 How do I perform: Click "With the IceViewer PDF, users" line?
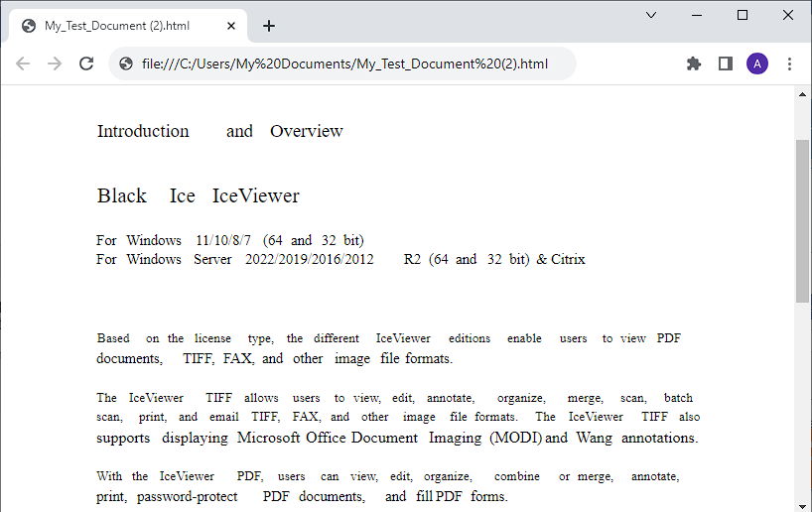point(388,476)
